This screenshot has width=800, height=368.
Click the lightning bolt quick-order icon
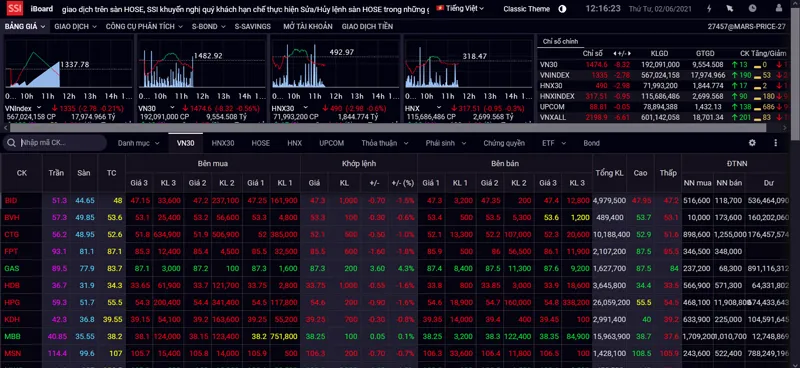coord(709,9)
